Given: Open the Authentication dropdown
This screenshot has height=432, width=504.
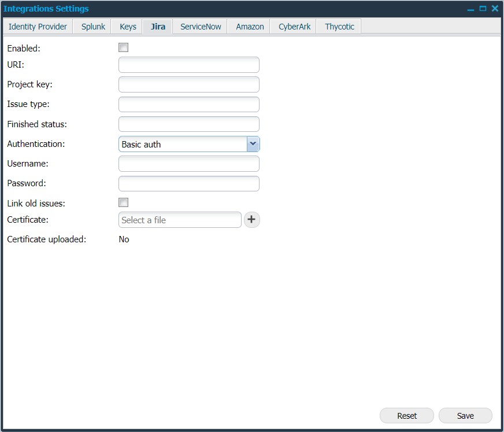Looking at the screenshot, I should click(185, 143).
